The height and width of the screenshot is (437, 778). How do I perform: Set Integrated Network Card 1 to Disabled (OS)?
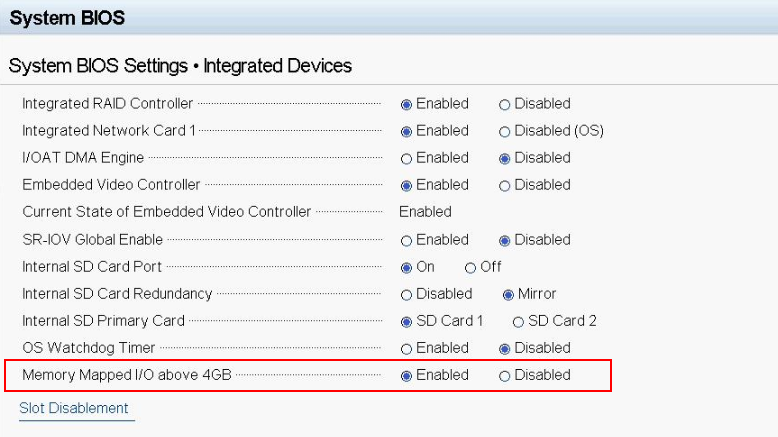click(x=505, y=131)
